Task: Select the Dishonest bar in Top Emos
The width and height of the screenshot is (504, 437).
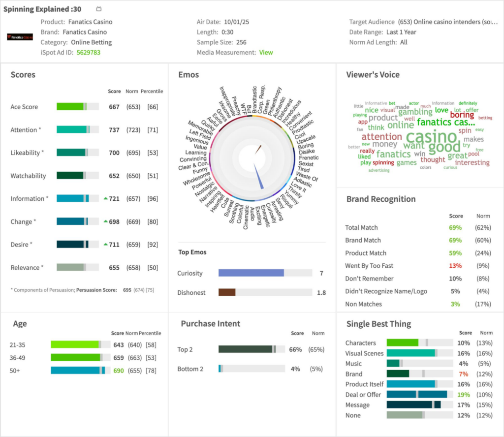Action: click(227, 292)
